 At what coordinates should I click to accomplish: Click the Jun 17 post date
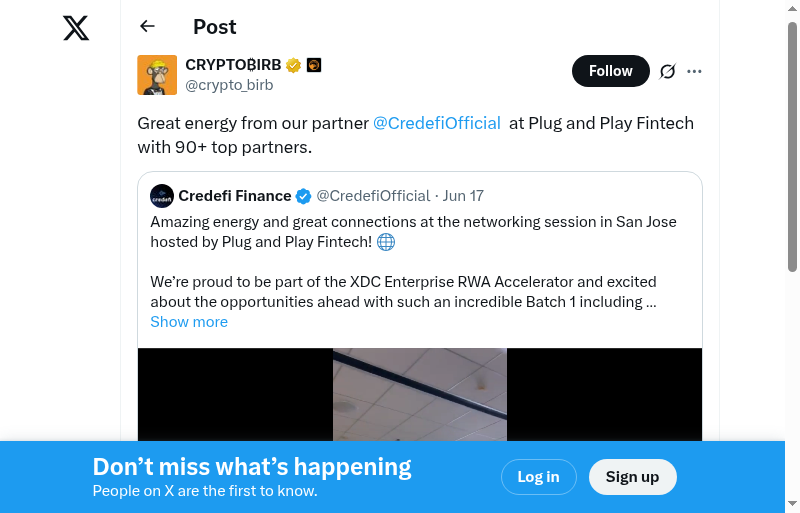(463, 196)
